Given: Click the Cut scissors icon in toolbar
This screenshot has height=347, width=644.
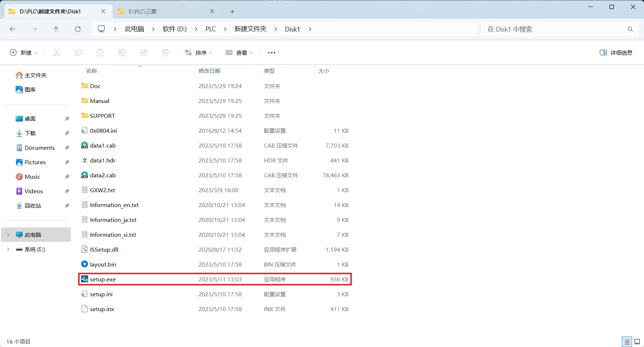Looking at the screenshot, I should tap(57, 53).
